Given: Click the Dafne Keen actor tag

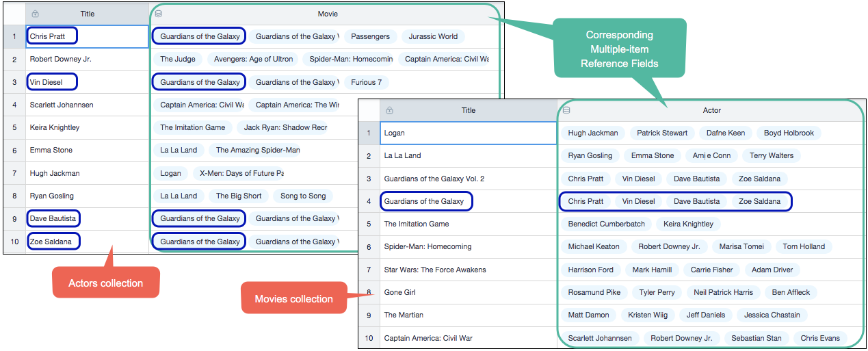Looking at the screenshot, I should [726, 133].
